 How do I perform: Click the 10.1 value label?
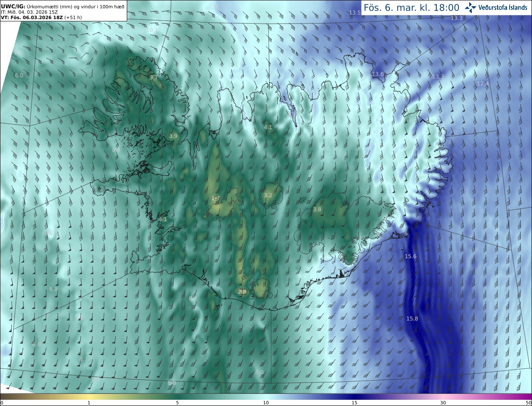(x=152, y=30)
